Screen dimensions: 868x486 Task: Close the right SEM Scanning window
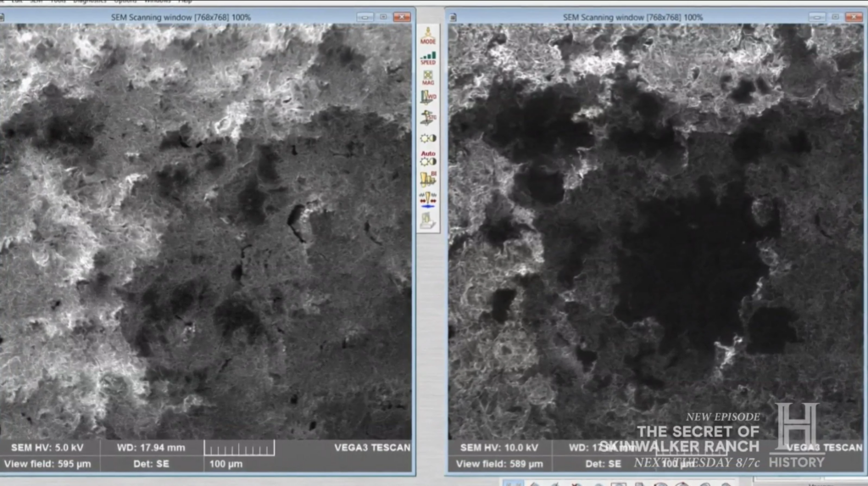853,17
